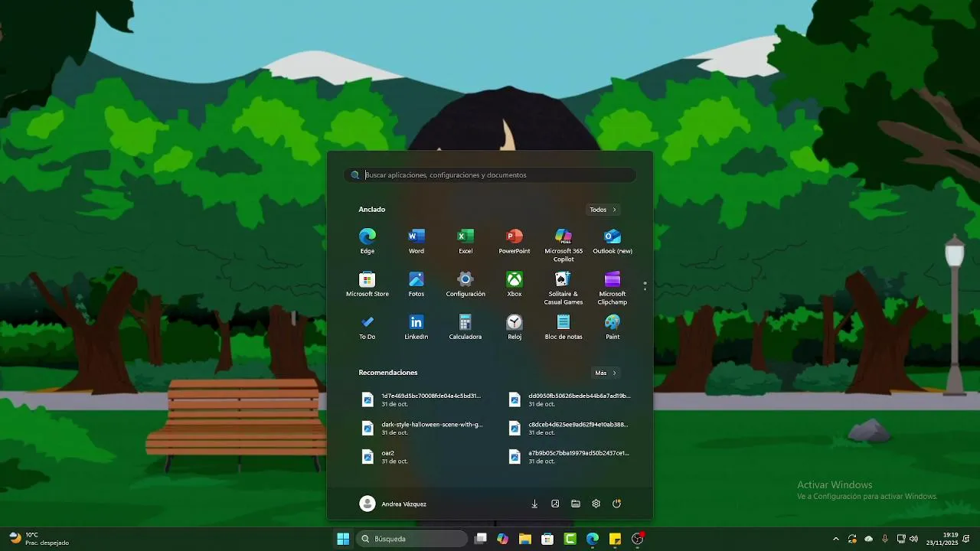Open the Reloj app
Viewport: 980px width, 551px height.
(x=514, y=326)
